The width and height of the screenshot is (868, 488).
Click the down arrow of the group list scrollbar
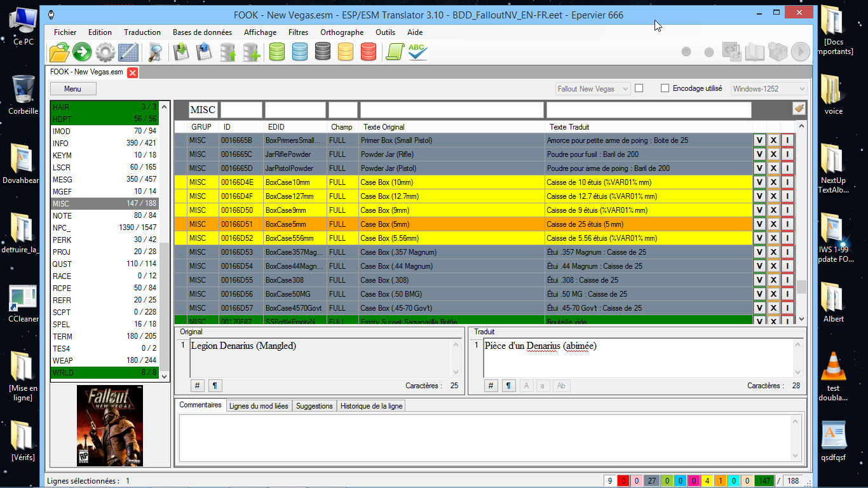coord(165,376)
